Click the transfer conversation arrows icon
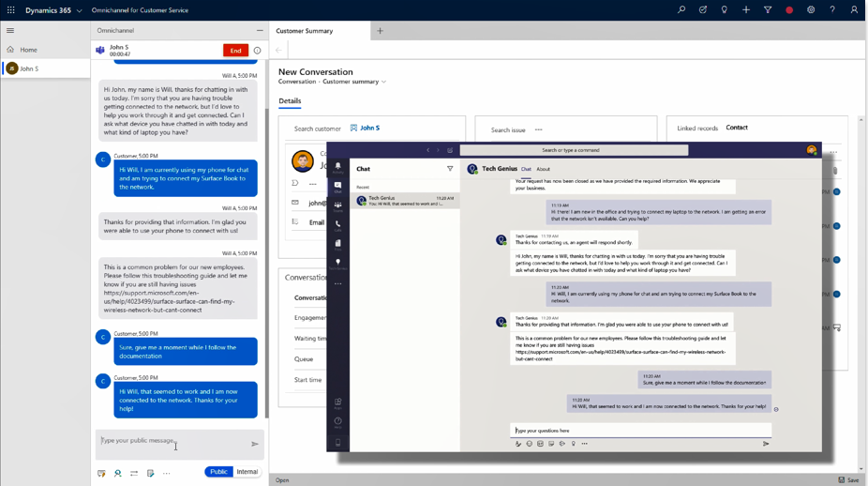Screen dimensions: 868x486 (x=134, y=473)
